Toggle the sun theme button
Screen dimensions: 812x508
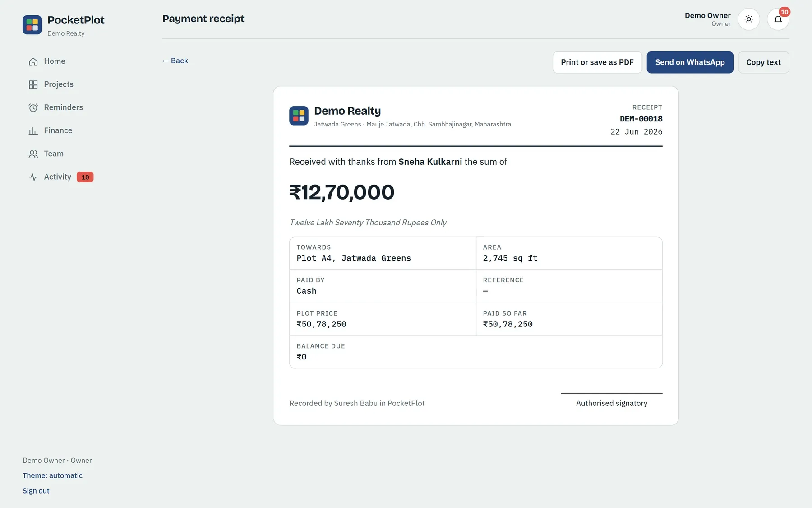(749, 19)
